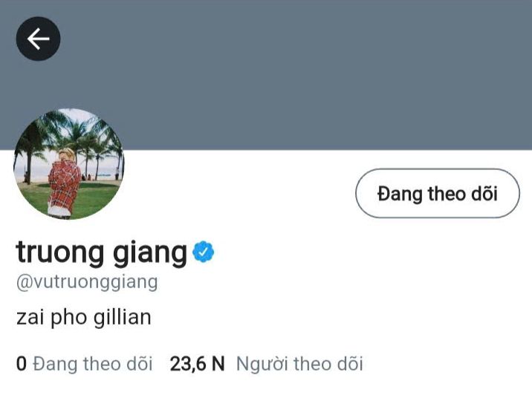Click the word giang in the display name

(150, 253)
